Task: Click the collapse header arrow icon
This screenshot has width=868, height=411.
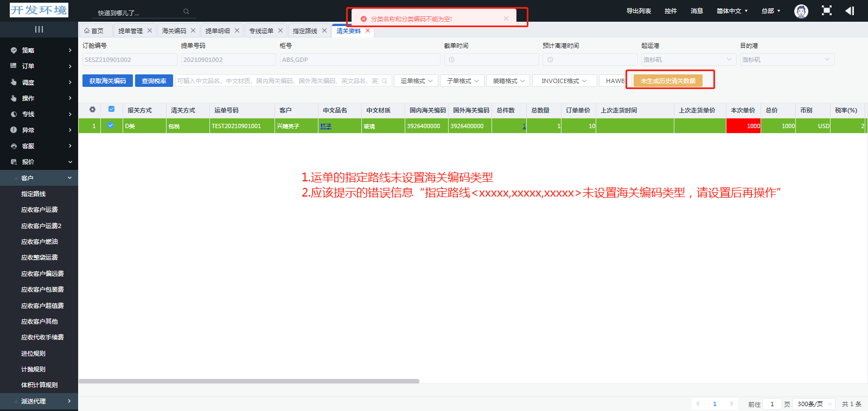Action: pyautogui.click(x=850, y=11)
